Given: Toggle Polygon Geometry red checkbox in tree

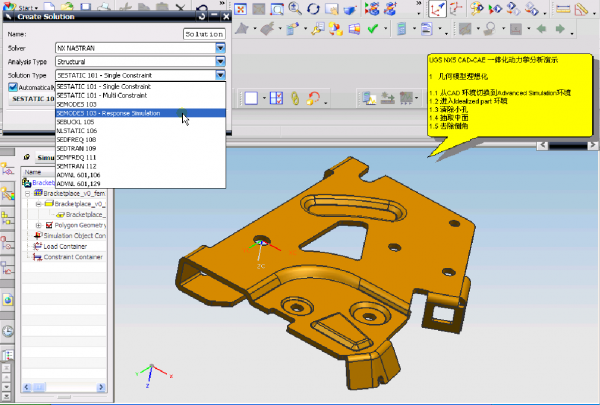Looking at the screenshot, I should click(x=49, y=225).
